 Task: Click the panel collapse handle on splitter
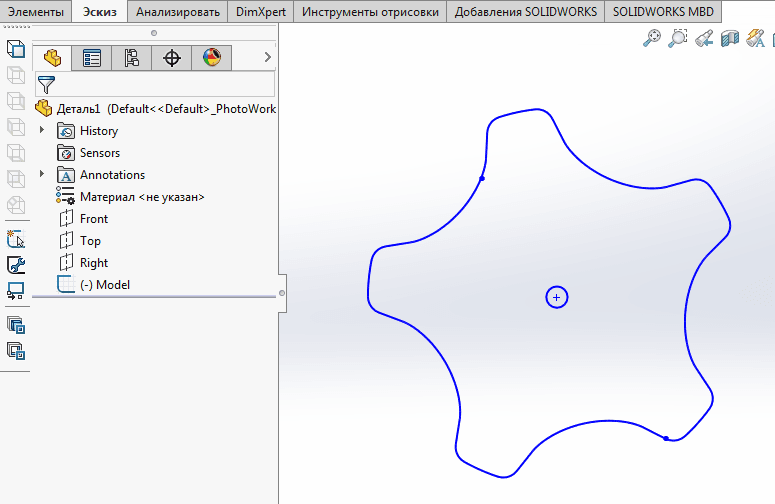[x=282, y=293]
